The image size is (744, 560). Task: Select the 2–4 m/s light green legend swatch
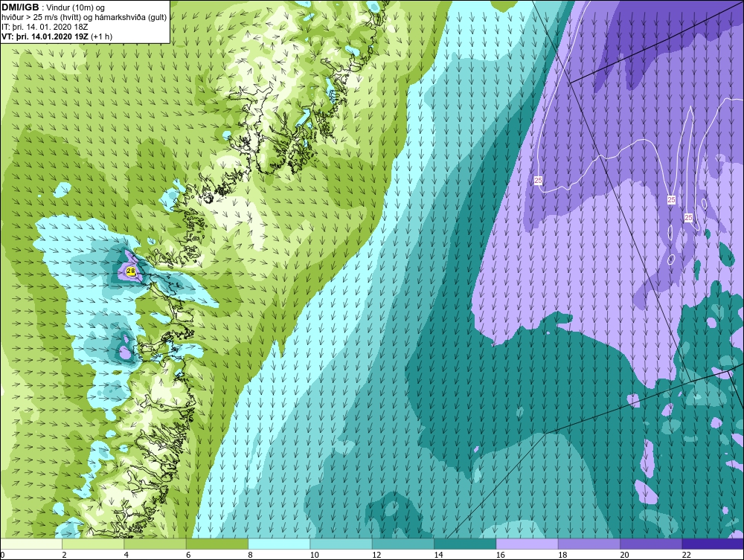tap(93, 544)
